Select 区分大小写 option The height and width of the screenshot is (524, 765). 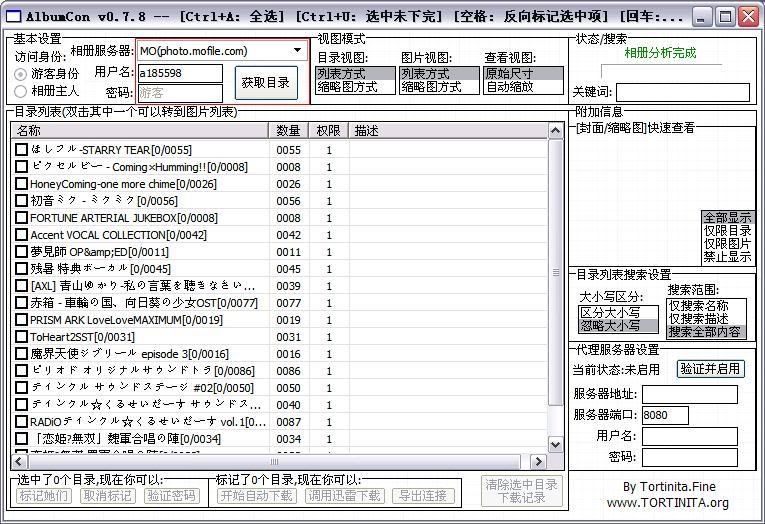pos(618,312)
